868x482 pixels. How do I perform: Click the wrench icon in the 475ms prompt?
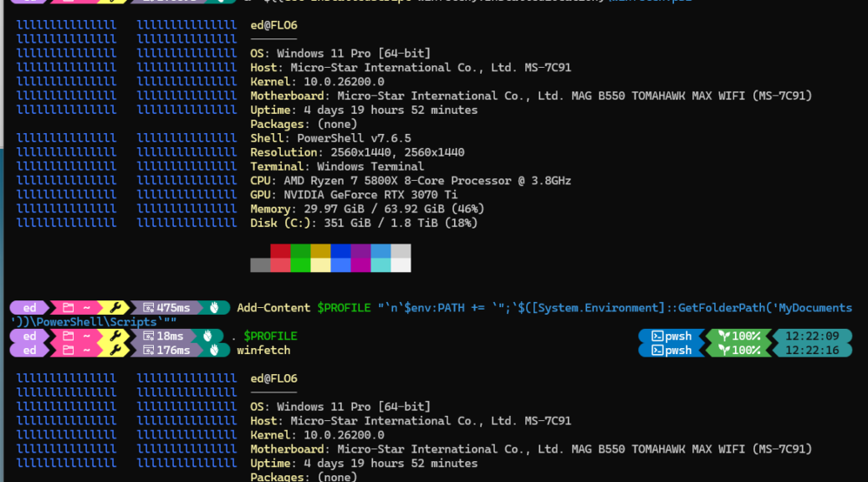pos(115,308)
